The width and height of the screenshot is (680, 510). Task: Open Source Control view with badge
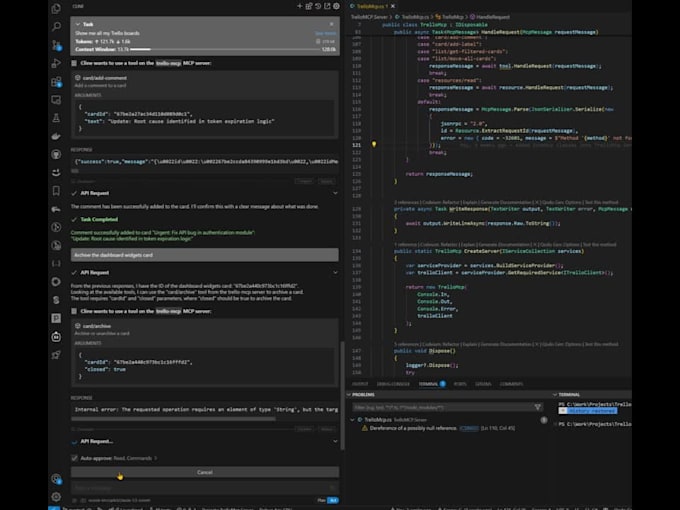[x=56, y=45]
